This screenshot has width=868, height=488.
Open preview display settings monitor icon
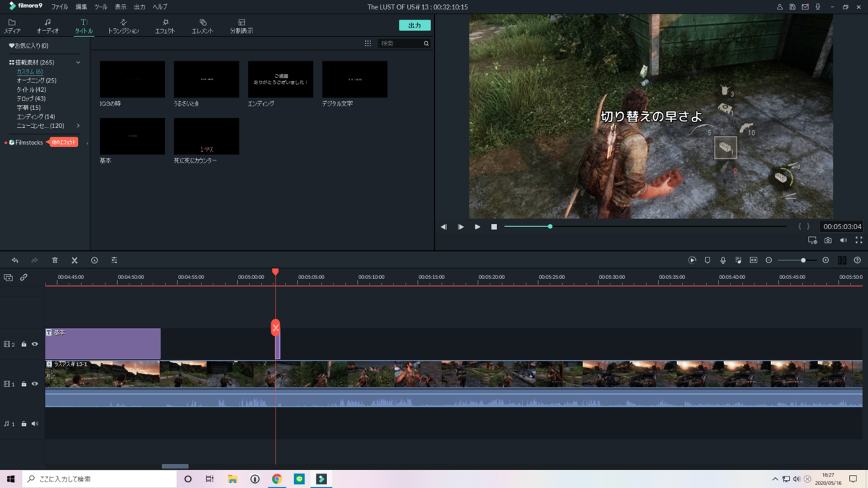tap(812, 240)
